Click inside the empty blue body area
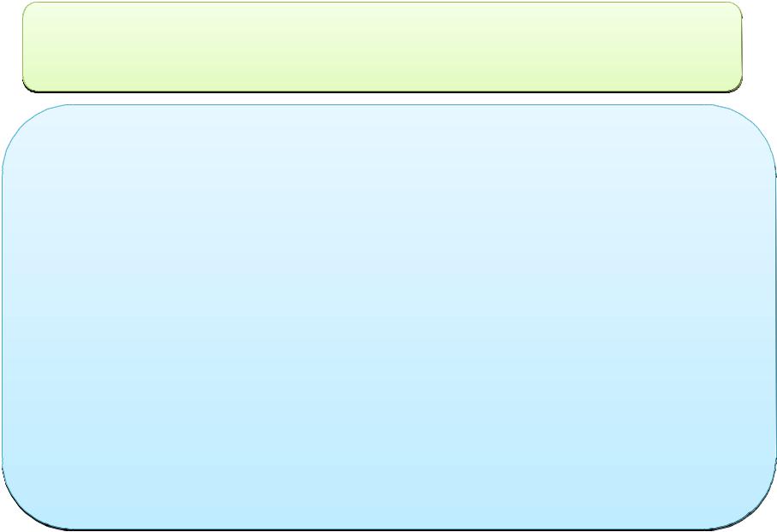 388,317
